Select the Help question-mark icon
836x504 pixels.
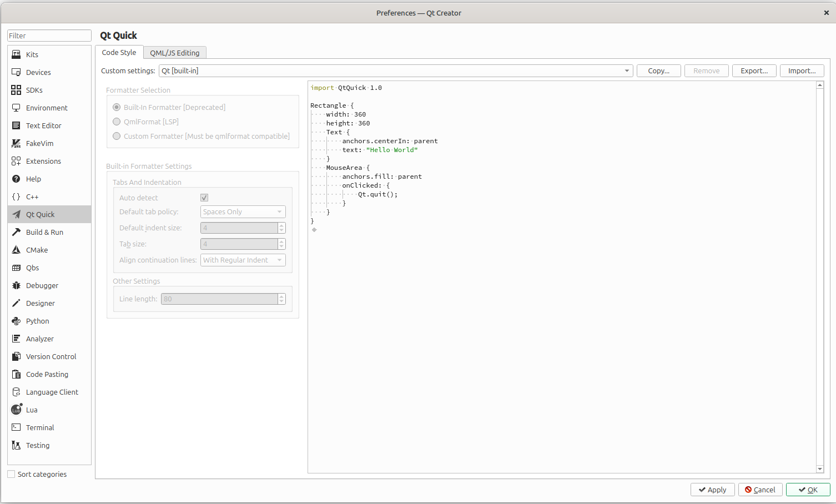point(16,179)
